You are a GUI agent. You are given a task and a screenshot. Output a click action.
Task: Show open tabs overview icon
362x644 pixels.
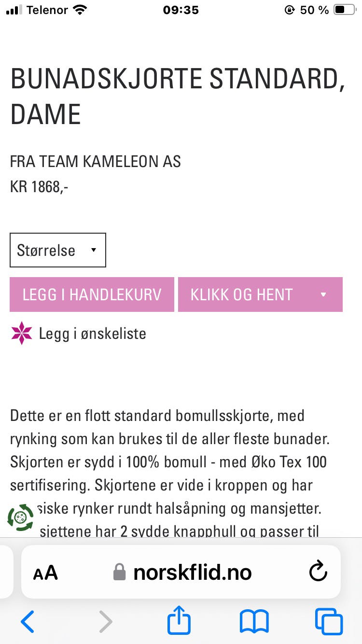coord(329,621)
